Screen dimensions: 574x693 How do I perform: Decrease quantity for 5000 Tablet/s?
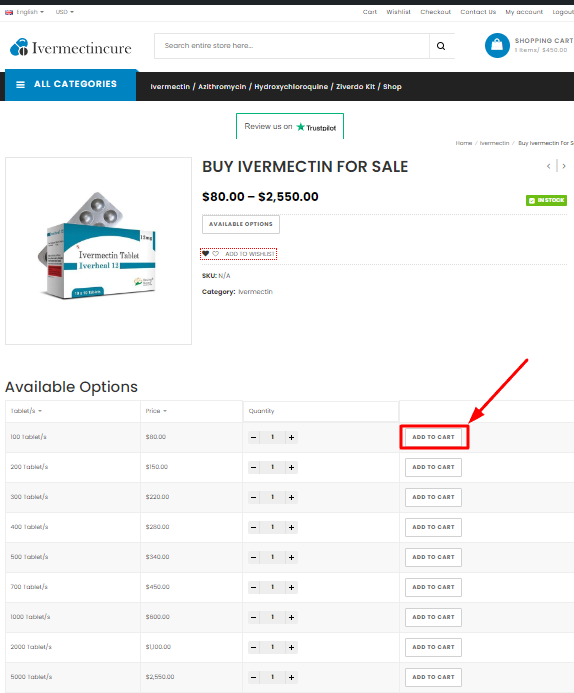254,678
